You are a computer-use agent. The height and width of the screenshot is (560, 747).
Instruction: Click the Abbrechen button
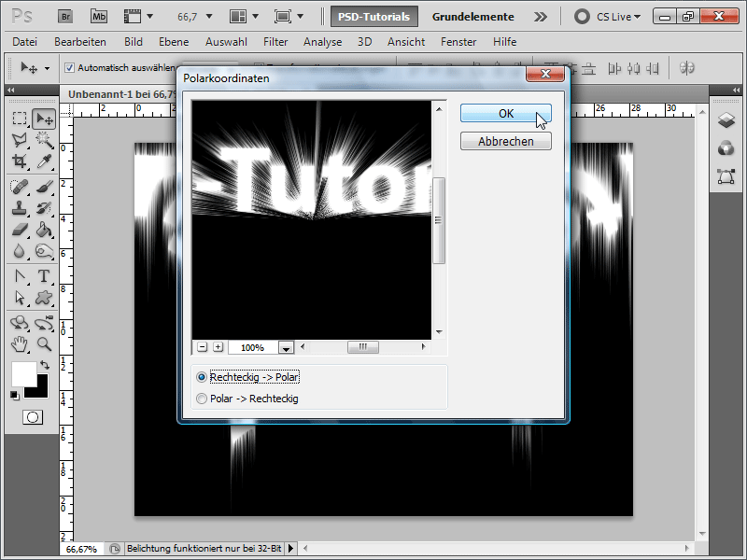506,142
